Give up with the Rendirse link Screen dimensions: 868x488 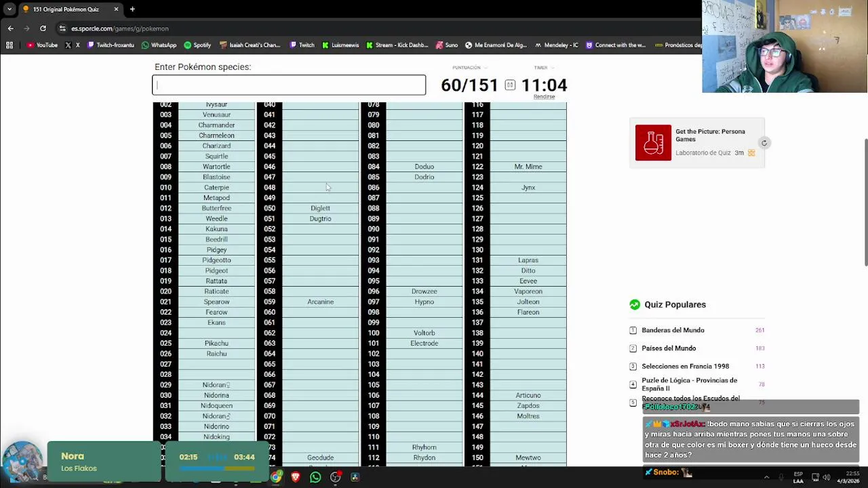544,97
